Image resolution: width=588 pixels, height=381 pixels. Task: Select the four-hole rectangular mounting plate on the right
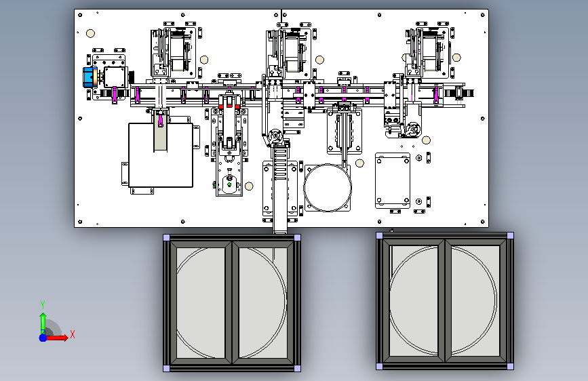point(393,180)
